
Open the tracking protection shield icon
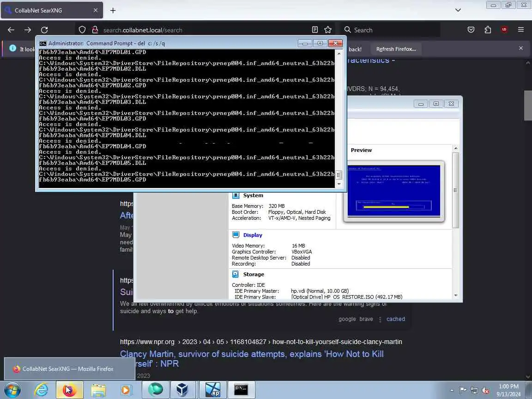click(82, 30)
